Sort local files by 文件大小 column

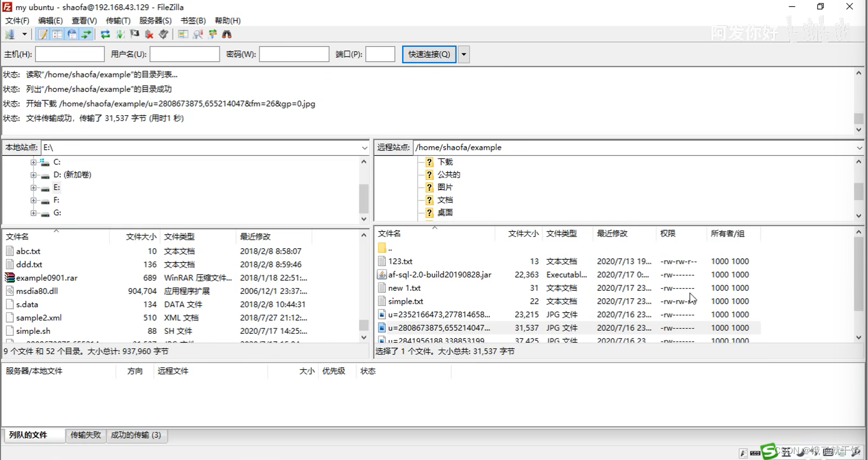point(141,237)
